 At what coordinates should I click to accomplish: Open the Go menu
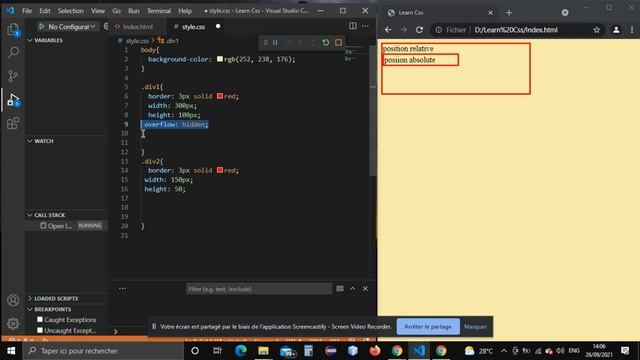pyautogui.click(x=116, y=11)
